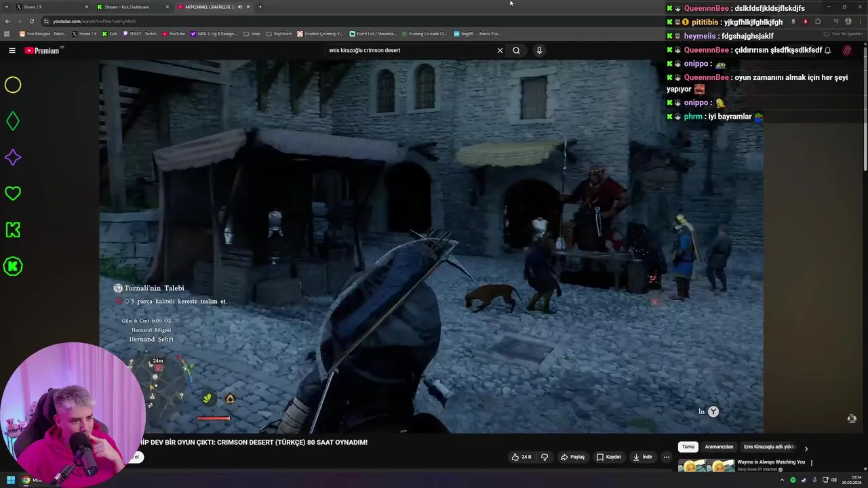Open the three-dot more actions menu beside İndir

point(666,457)
